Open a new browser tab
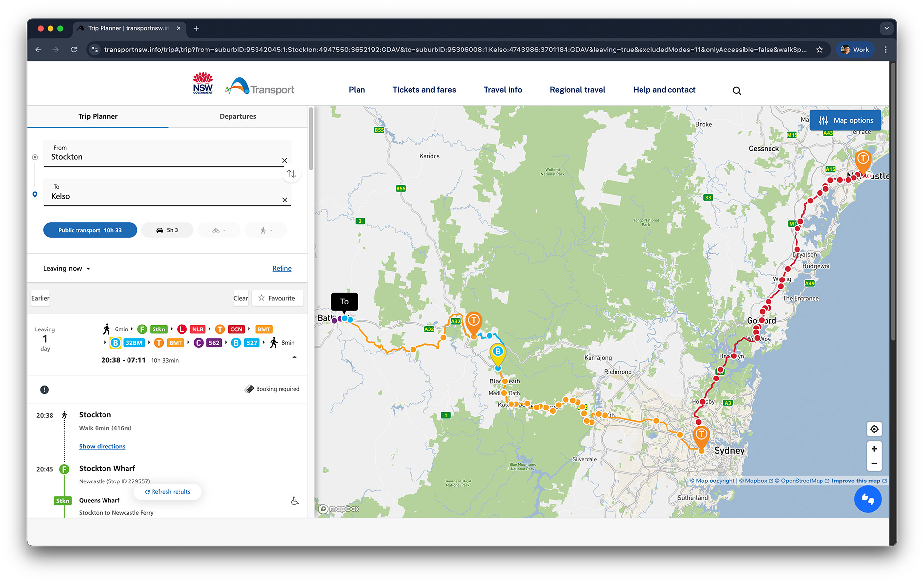 click(196, 28)
